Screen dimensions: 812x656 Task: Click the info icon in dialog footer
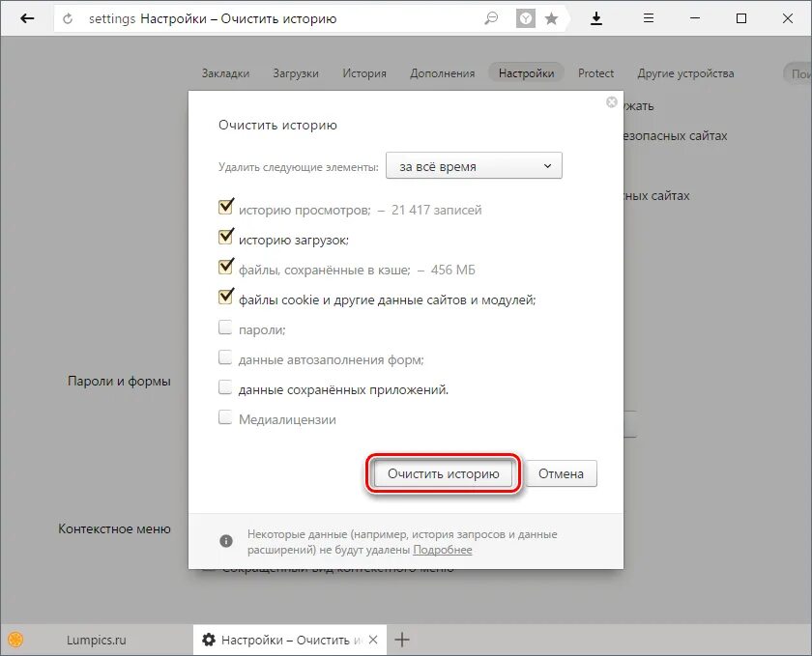click(x=226, y=541)
